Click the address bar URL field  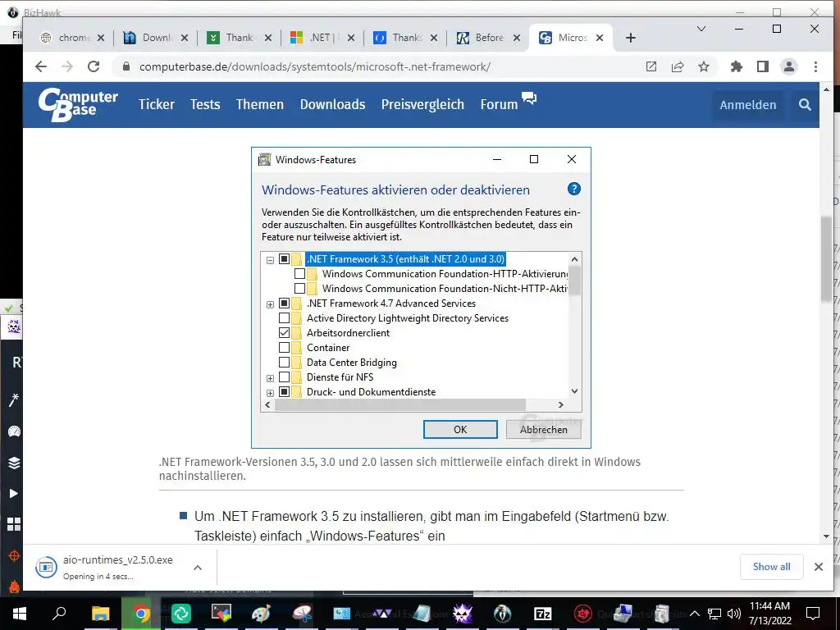tap(375, 66)
